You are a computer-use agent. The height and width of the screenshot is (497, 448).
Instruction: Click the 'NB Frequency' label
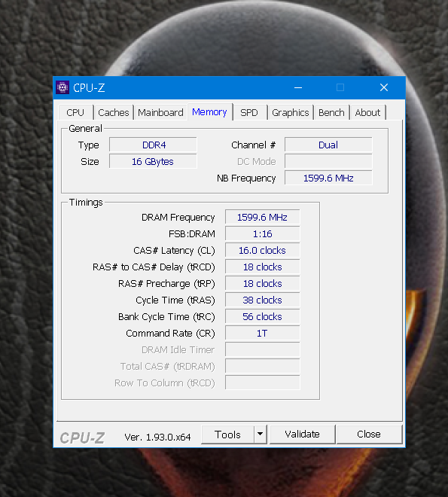click(246, 178)
